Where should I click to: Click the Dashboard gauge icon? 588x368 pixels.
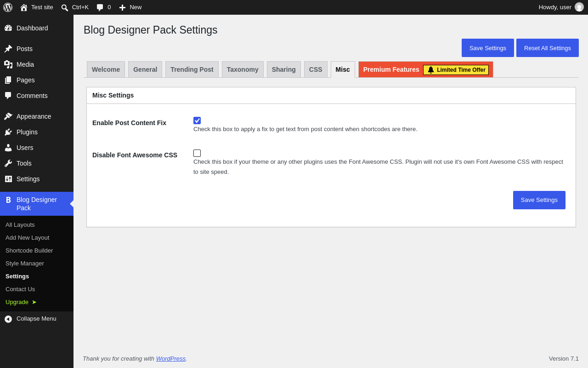click(x=8, y=28)
